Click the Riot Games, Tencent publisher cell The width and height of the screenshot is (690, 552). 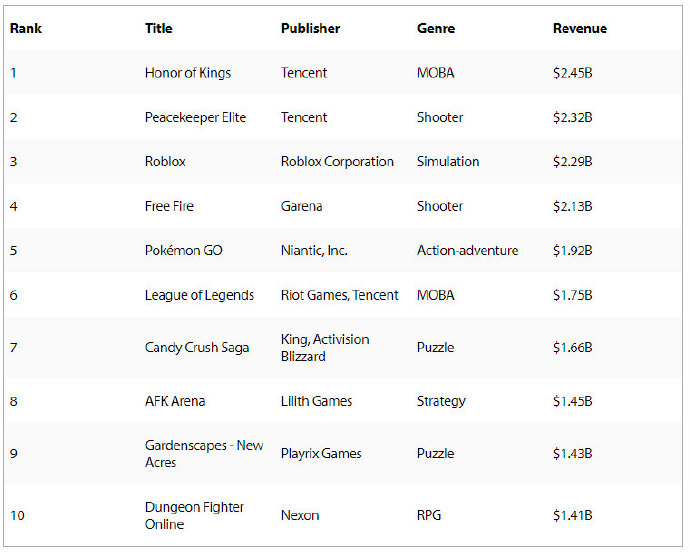coord(339,295)
